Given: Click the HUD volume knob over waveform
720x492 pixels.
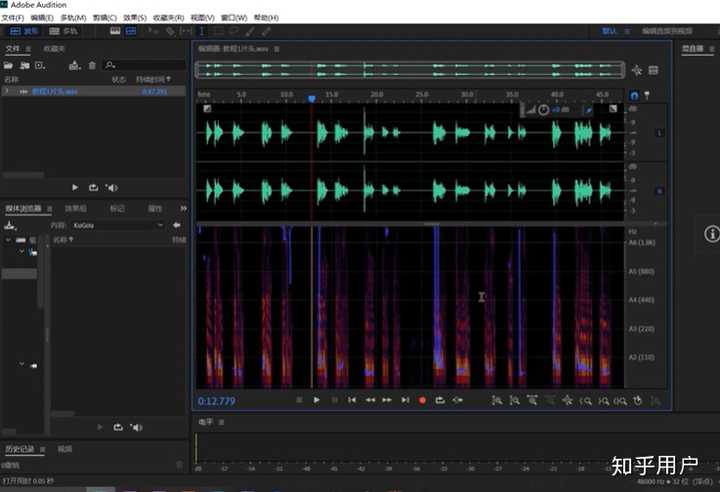Looking at the screenshot, I should (x=543, y=109).
